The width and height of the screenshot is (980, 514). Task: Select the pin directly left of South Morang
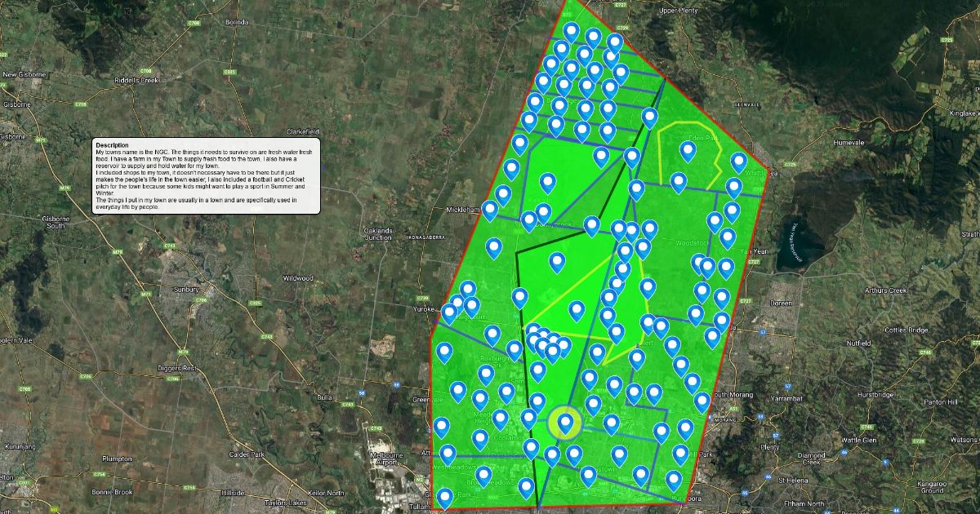[702, 401]
